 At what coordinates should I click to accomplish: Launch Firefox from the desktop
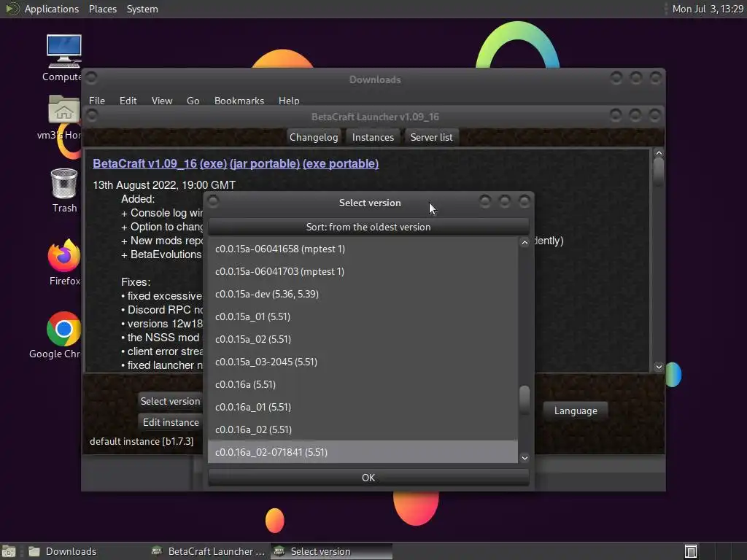tap(64, 256)
